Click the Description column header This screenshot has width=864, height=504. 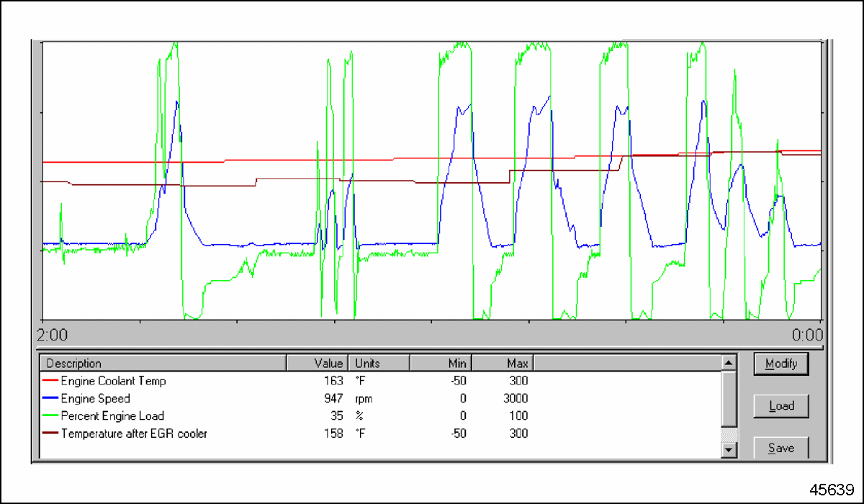point(163,364)
